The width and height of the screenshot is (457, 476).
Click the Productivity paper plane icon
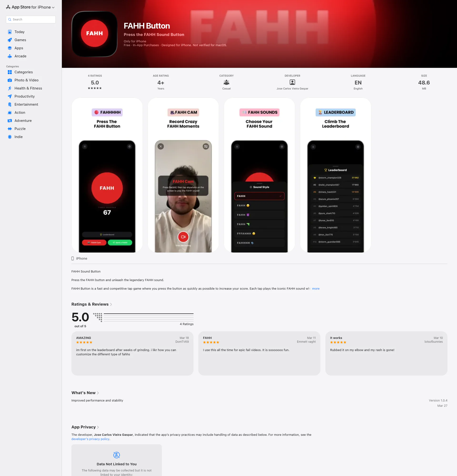10,96
